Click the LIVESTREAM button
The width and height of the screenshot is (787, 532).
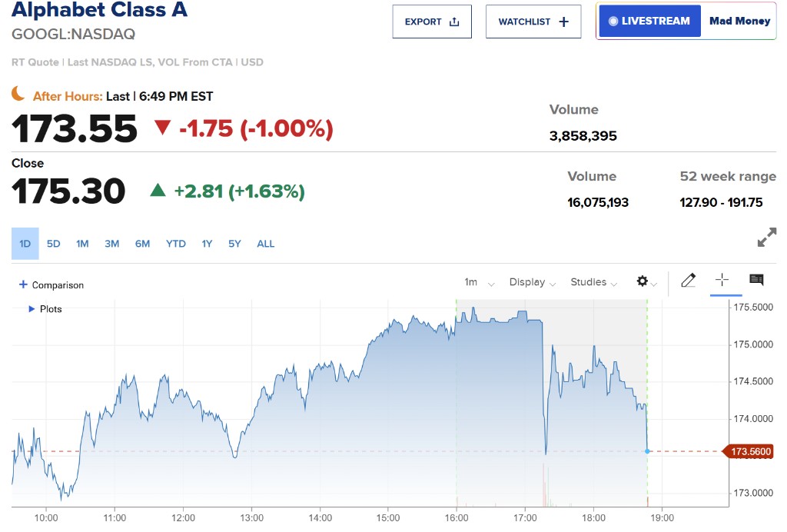click(x=649, y=21)
